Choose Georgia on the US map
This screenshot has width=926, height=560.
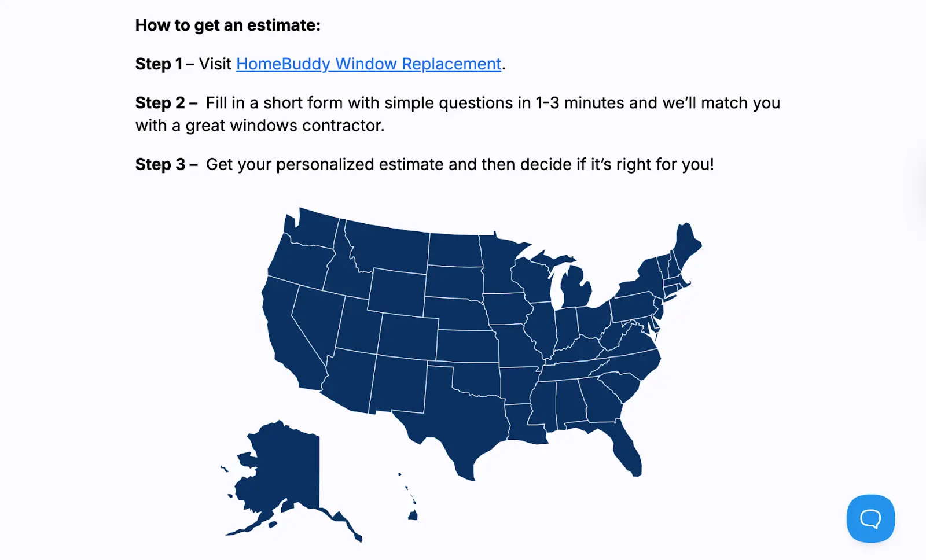[601, 399]
